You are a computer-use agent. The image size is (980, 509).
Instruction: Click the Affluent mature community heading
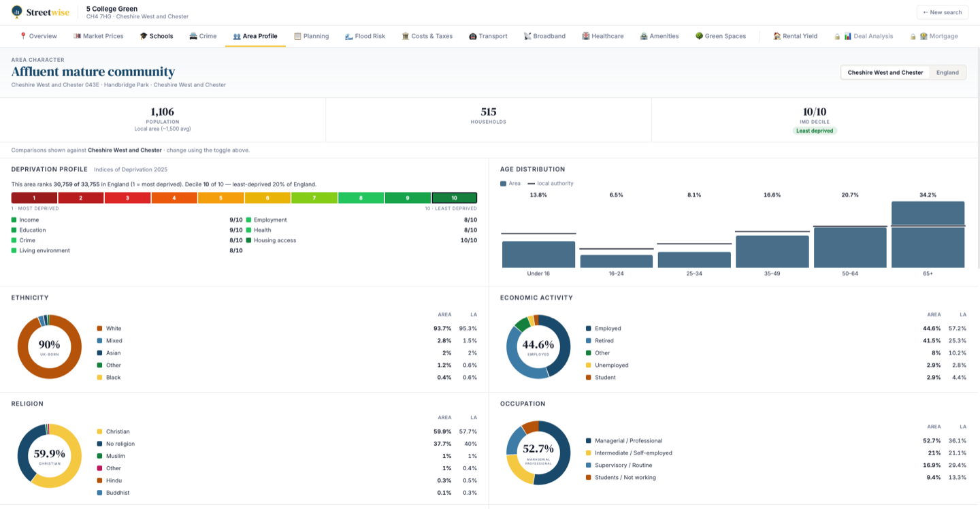[x=93, y=71]
